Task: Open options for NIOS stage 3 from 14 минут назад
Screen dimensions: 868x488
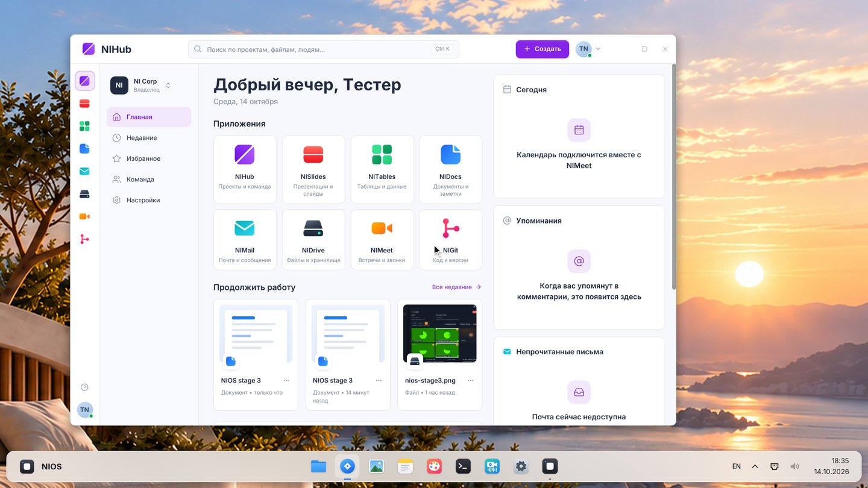Action: pos(379,380)
